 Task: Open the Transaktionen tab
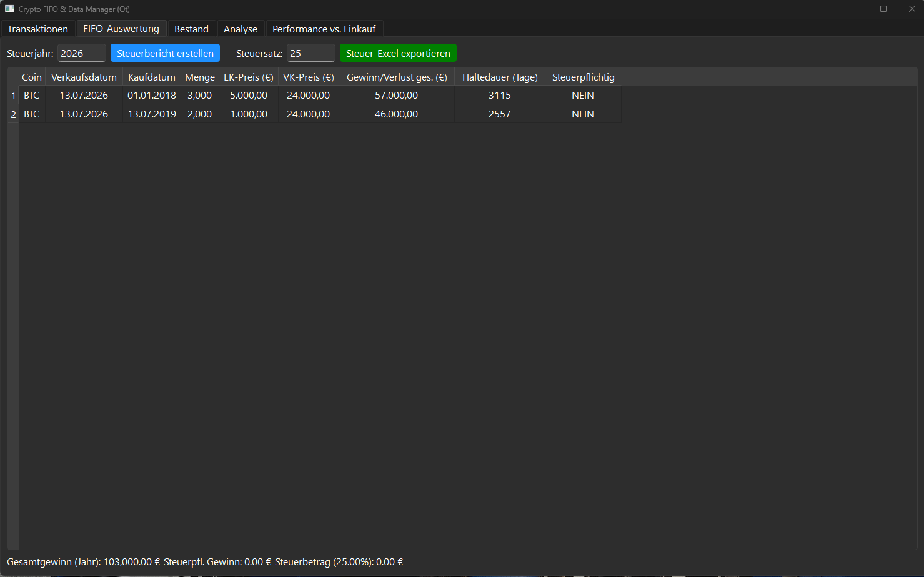pyautogui.click(x=37, y=29)
